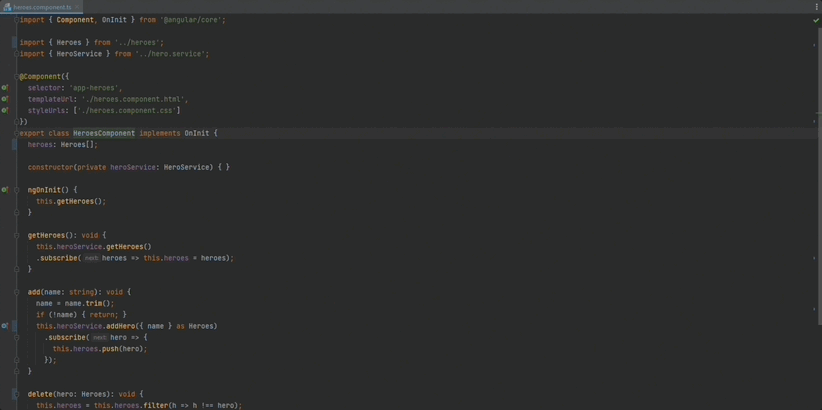Click './heroes.component.css' style path

pos(127,111)
